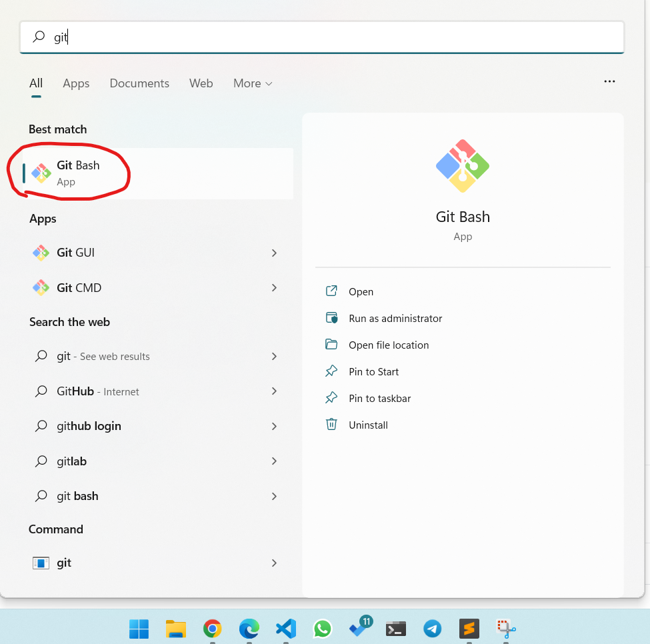
Task: Click the Git CMD app icon
Action: point(41,287)
